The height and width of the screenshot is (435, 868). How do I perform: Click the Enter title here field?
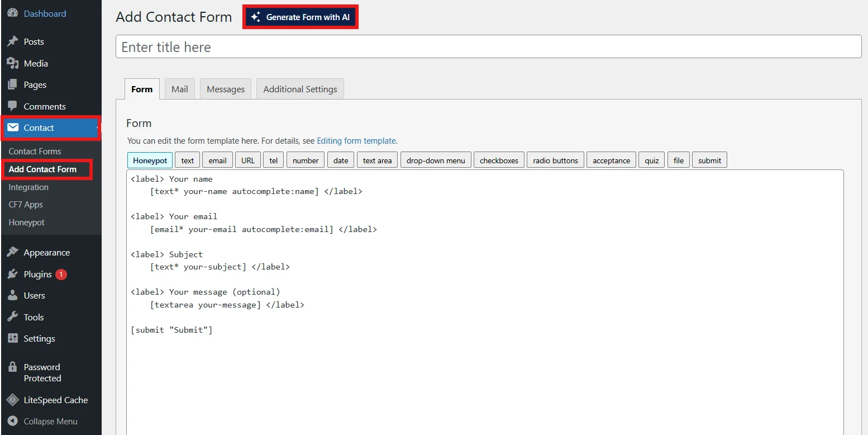488,47
